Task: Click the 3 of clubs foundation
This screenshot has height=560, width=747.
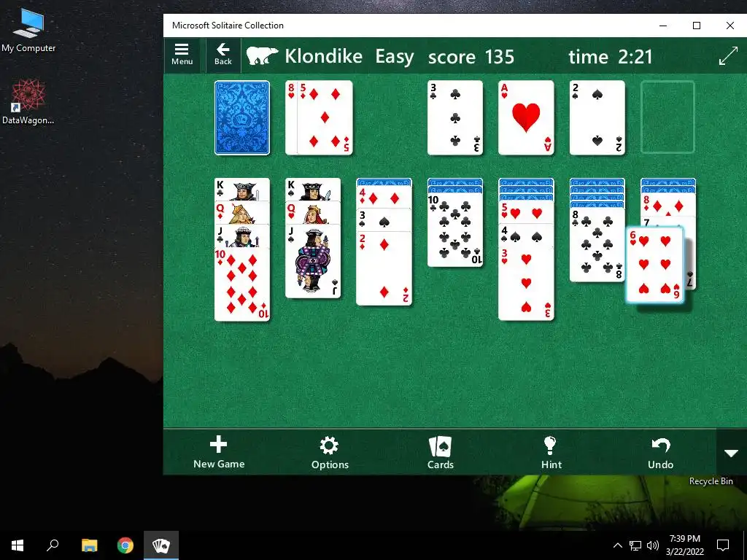Action: point(455,117)
